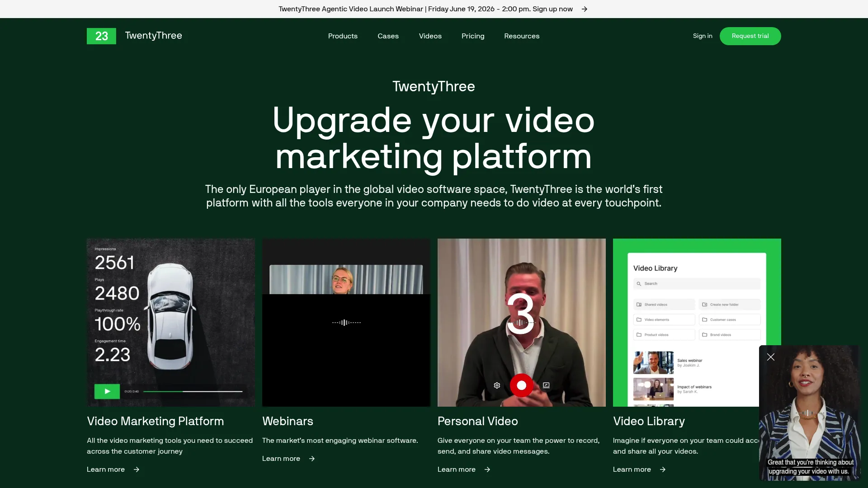This screenshot has width=868, height=488.
Task: Open the Video Marketing Platform thumbnail
Action: click(171, 323)
